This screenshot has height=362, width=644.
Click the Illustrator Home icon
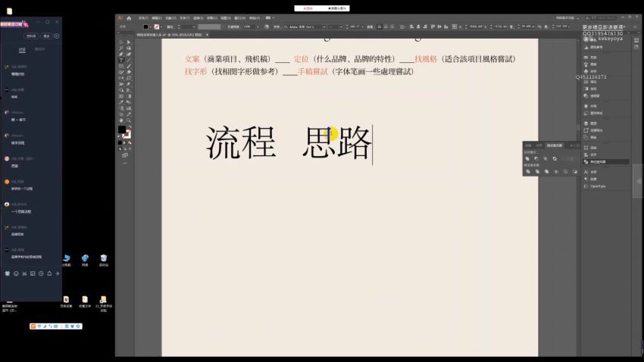(129, 18)
